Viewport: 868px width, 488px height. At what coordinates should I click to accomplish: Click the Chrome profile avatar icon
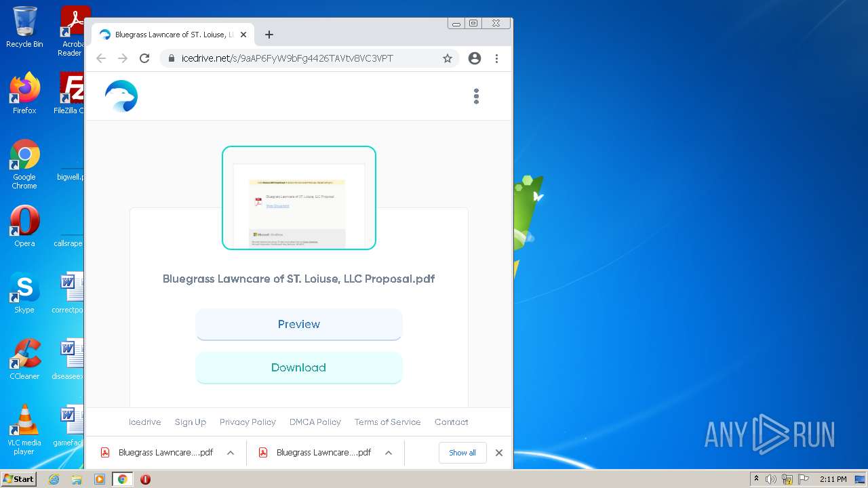click(x=475, y=58)
